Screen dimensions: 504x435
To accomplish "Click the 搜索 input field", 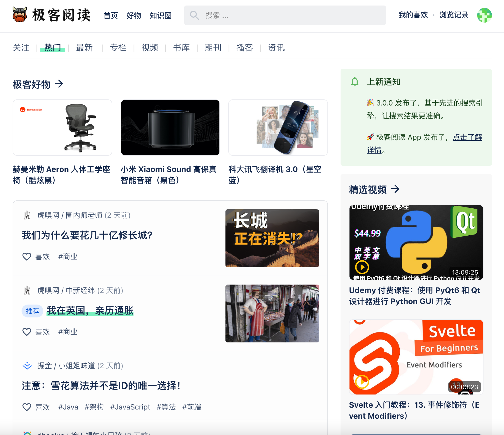I will tap(285, 15).
